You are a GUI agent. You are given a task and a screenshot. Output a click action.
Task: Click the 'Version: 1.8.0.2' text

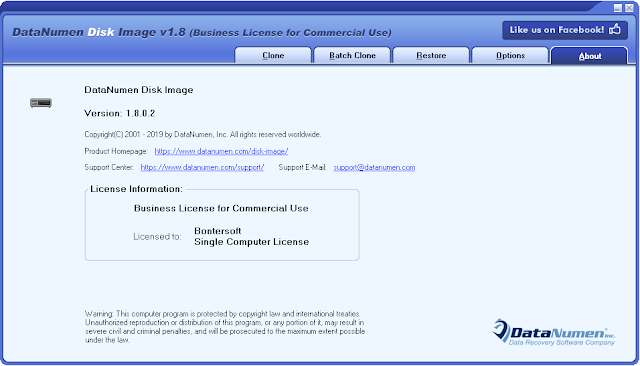[120, 113]
